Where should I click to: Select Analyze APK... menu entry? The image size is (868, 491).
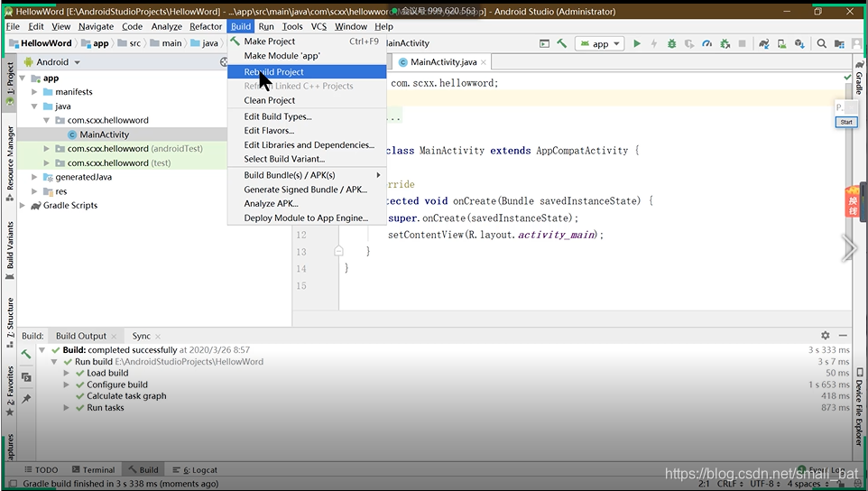307,204
